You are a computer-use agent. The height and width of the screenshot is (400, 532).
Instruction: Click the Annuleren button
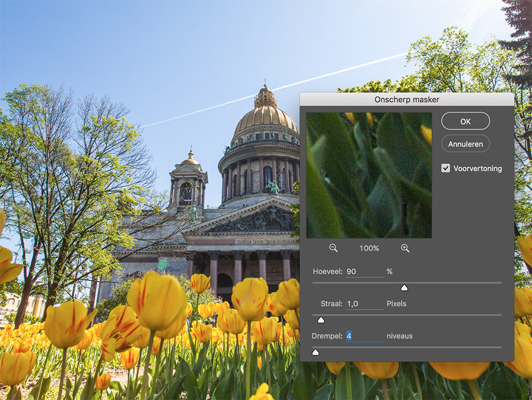[x=465, y=144]
